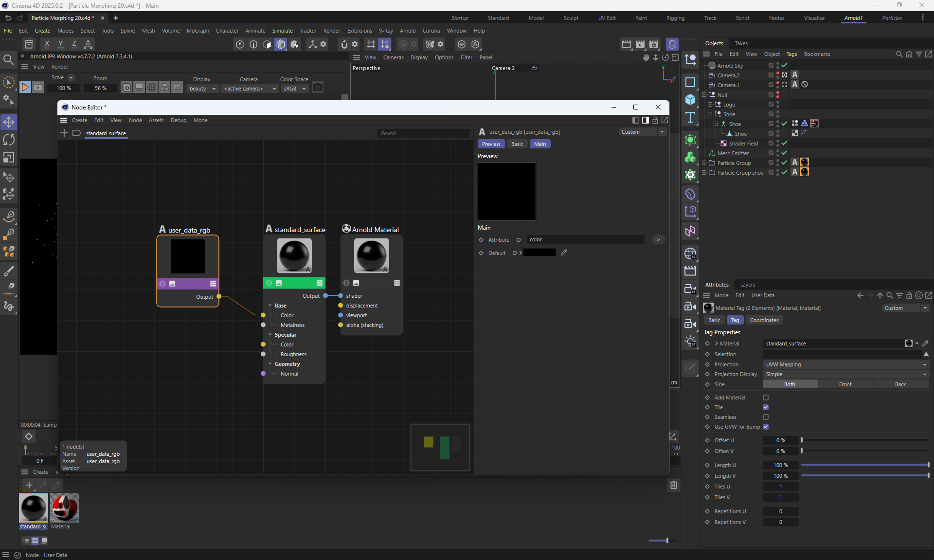Click the black Default color swatch
Image resolution: width=934 pixels, height=560 pixels.
tap(539, 253)
